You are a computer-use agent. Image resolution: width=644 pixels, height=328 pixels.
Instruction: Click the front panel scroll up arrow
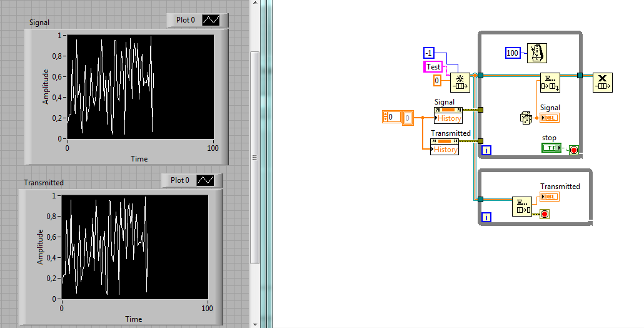point(254,3)
